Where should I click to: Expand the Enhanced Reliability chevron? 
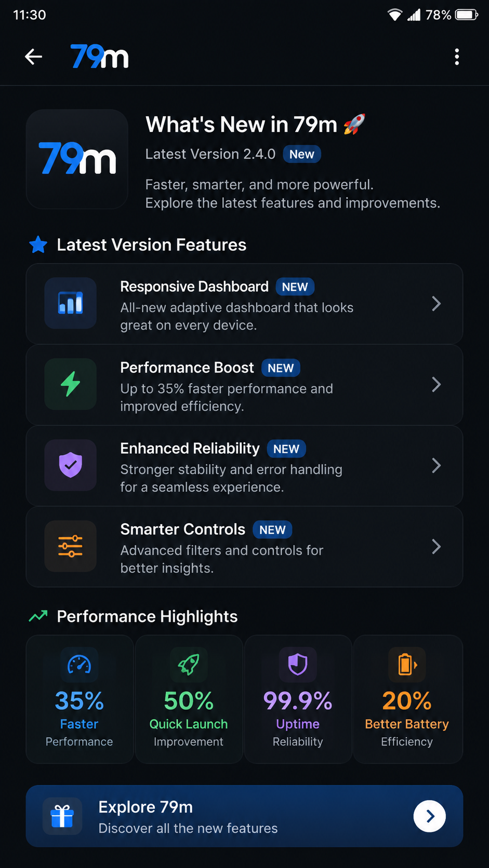[x=437, y=466]
